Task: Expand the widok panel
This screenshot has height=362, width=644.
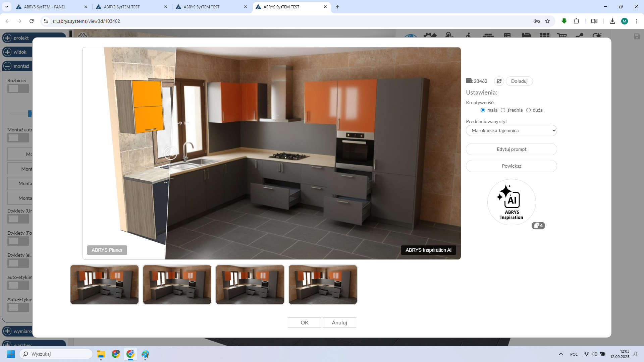Action: (x=7, y=52)
